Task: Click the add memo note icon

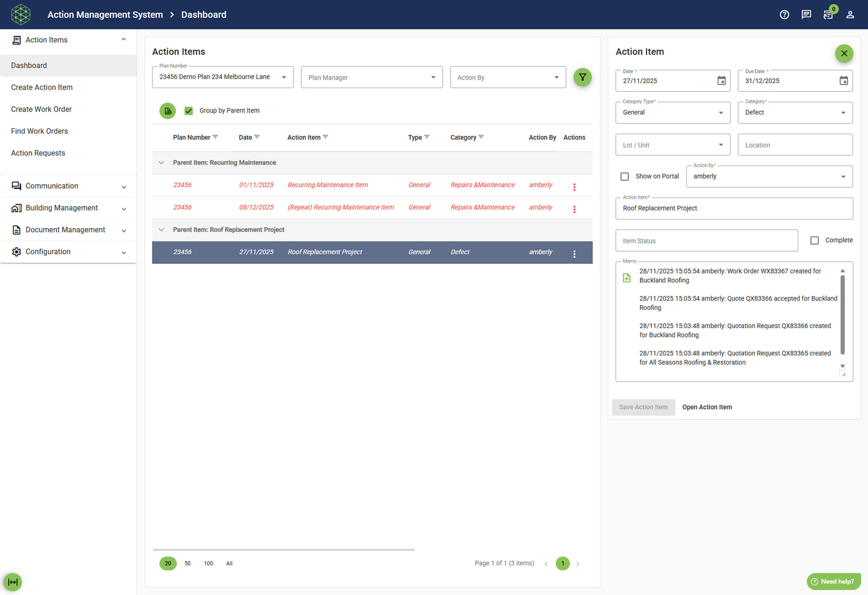Action: coord(626,278)
